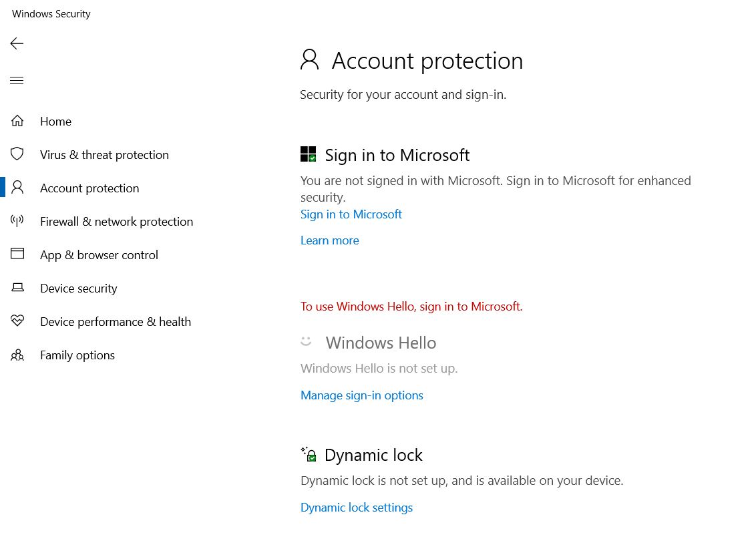Screen dimensions: 756x559
Task: Click the back arrow icon
Action: point(17,43)
